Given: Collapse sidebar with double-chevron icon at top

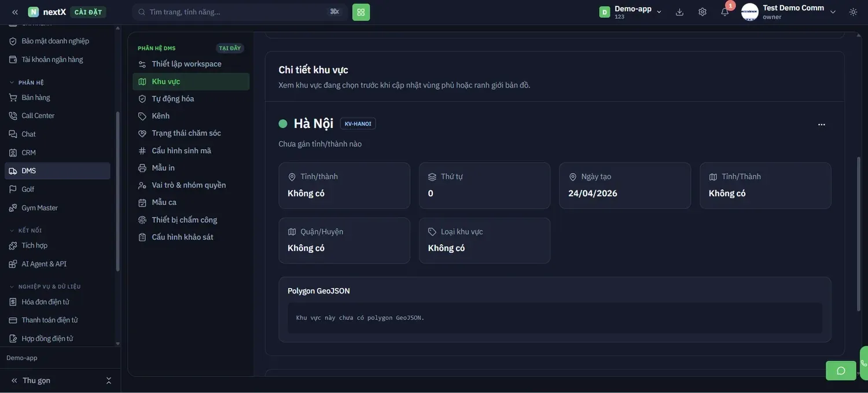Looking at the screenshot, I should point(15,12).
